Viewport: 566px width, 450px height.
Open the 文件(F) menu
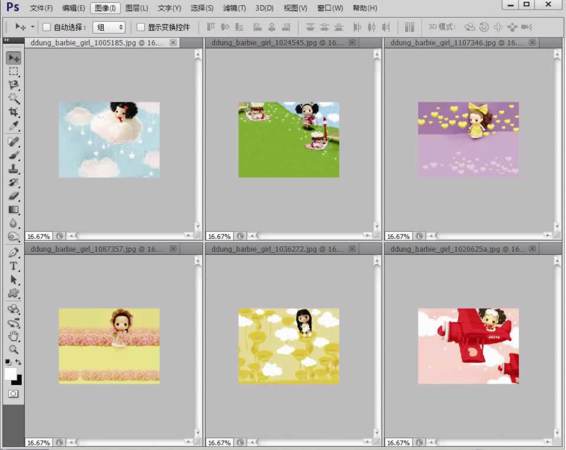coord(41,8)
